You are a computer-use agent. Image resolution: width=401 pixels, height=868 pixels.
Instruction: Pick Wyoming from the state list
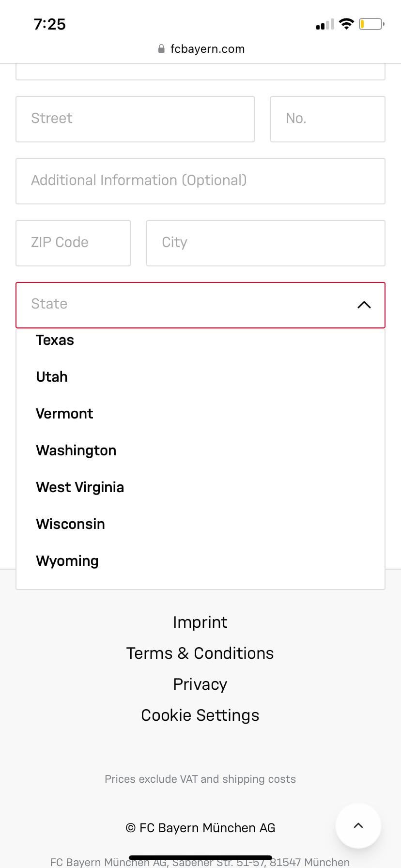click(67, 561)
